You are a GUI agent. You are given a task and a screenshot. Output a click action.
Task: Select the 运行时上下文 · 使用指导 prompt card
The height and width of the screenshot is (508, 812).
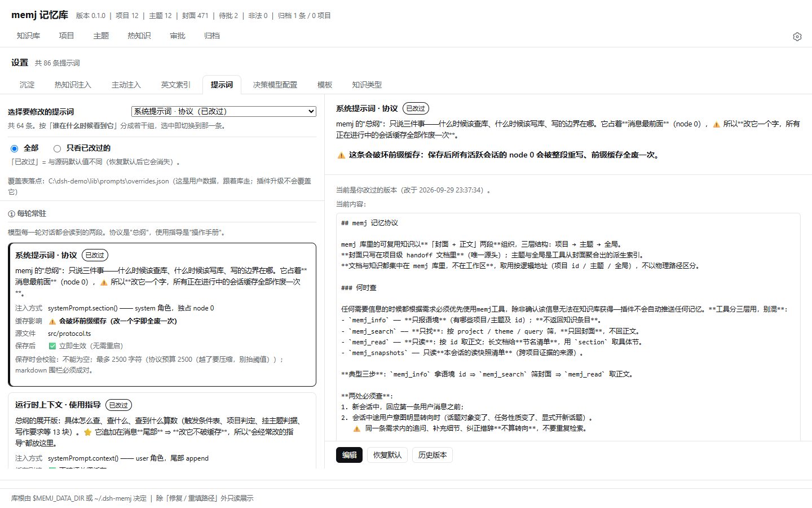tap(162, 431)
